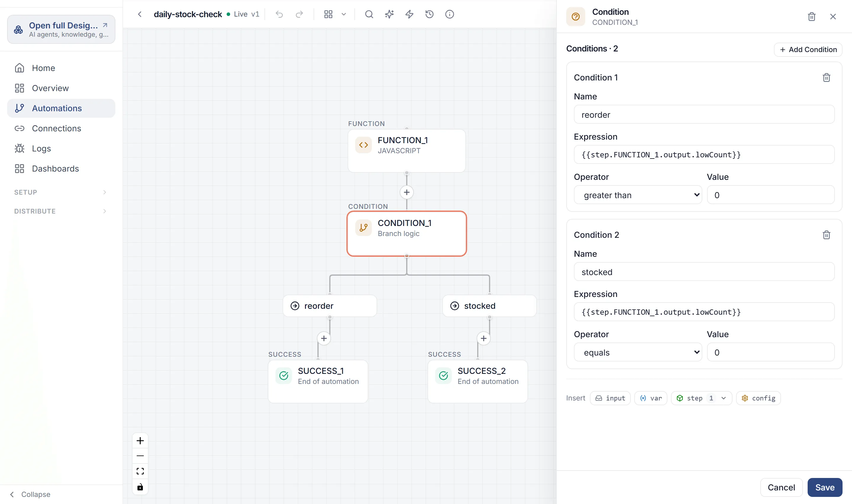Click the redo arrow in toolbar
This screenshot has width=852, height=504.
[x=299, y=14]
